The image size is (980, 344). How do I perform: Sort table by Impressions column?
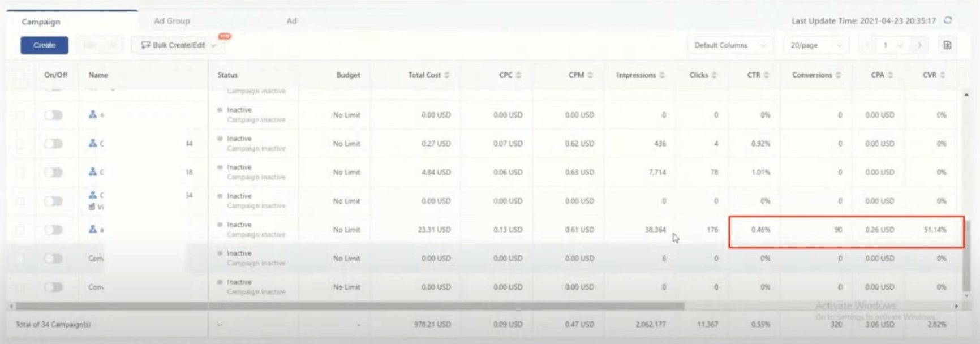[x=662, y=75]
